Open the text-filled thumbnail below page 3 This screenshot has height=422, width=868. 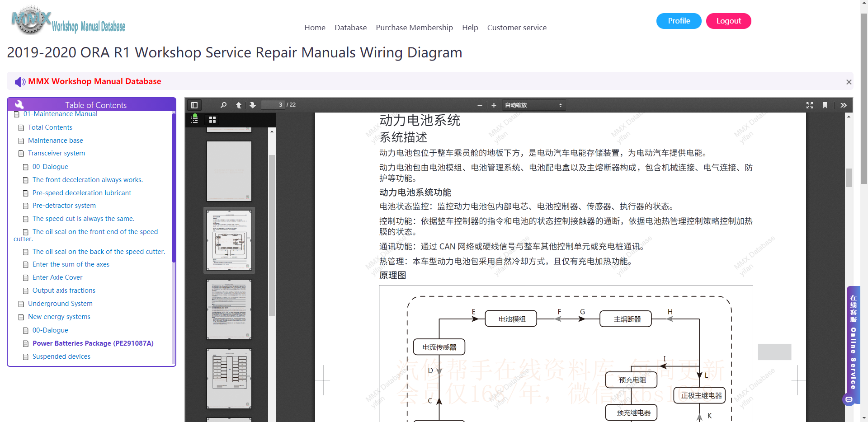[229, 309]
